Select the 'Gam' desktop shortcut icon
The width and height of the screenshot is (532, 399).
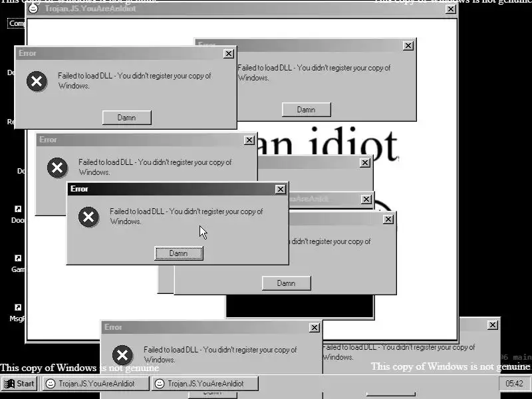(18, 263)
